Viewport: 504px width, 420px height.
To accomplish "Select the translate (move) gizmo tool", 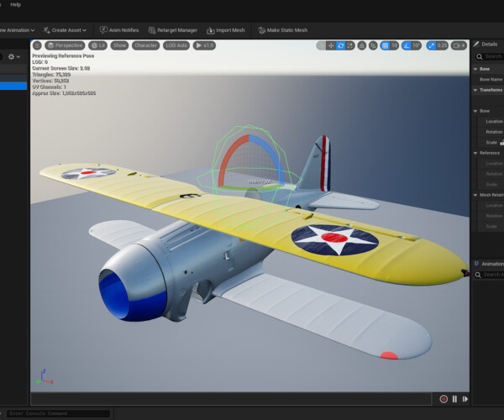I will click(331, 45).
